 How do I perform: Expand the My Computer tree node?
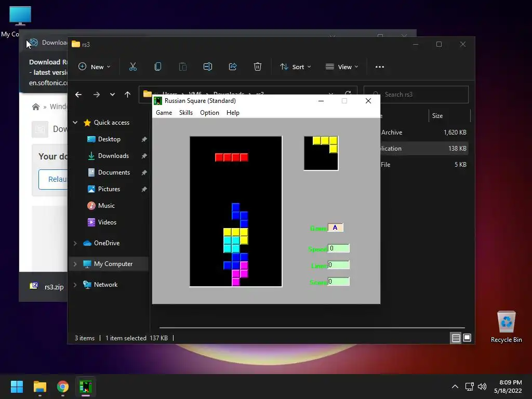click(75, 264)
